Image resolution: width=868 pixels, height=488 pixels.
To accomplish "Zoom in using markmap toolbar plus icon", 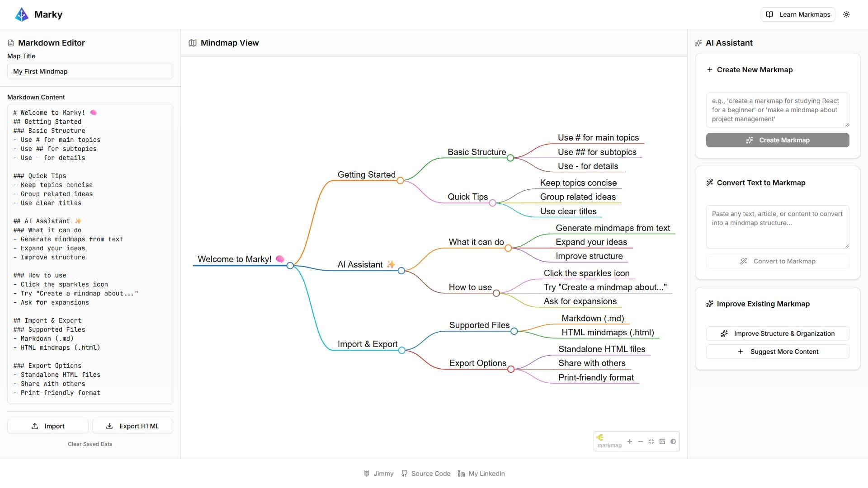I will pos(630,441).
